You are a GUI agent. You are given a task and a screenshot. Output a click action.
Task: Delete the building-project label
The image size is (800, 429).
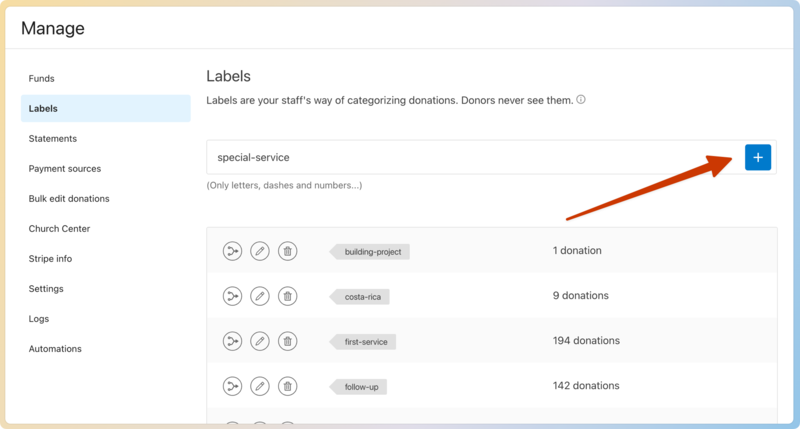tap(287, 252)
